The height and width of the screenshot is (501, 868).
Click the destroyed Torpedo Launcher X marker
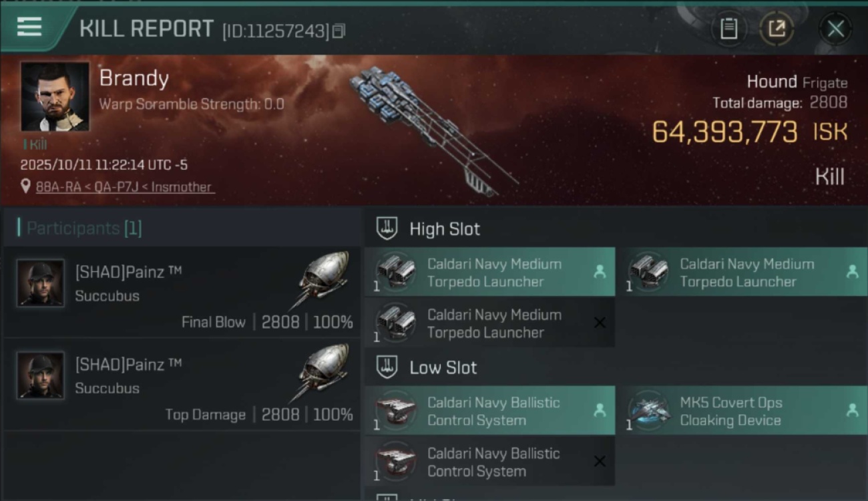pyautogui.click(x=600, y=323)
